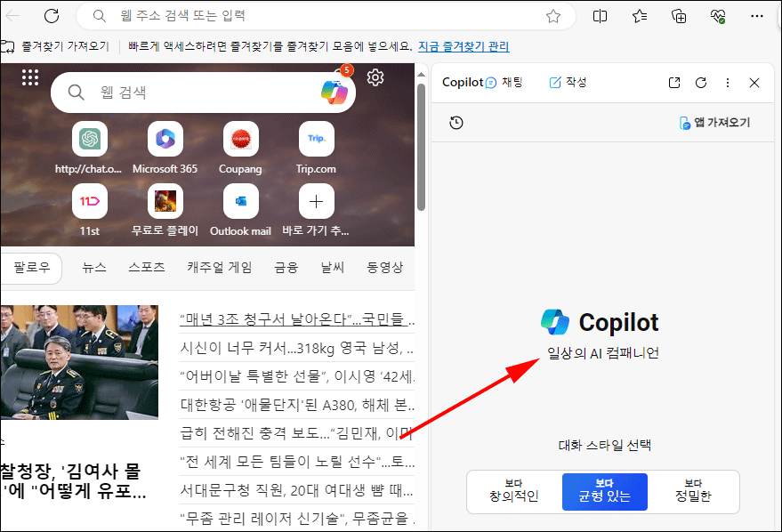Add page to favorites star icon
The height and width of the screenshot is (532, 782).
coord(553,16)
